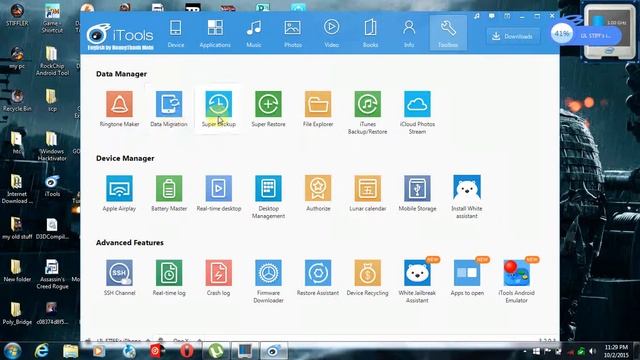Select the Assassin's Creed Rogue desktop shortcut

point(52,274)
